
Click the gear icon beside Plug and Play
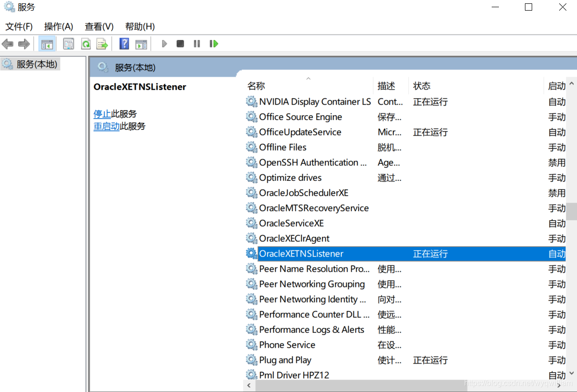coord(251,360)
